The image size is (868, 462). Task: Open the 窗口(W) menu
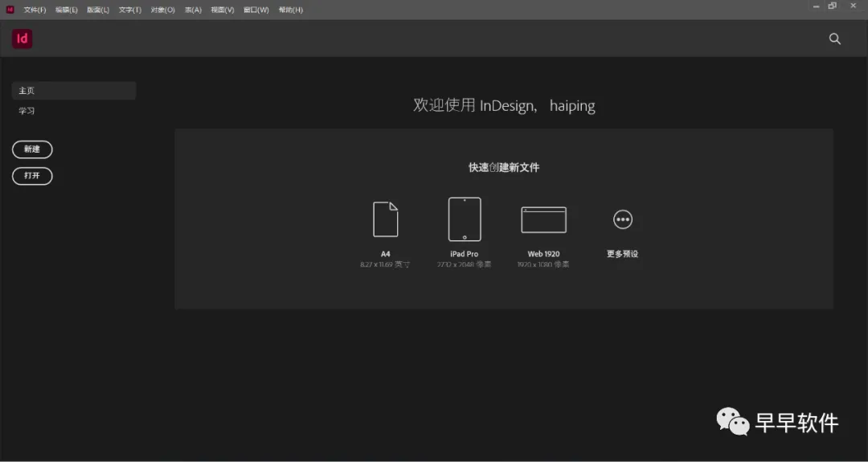[x=256, y=10]
